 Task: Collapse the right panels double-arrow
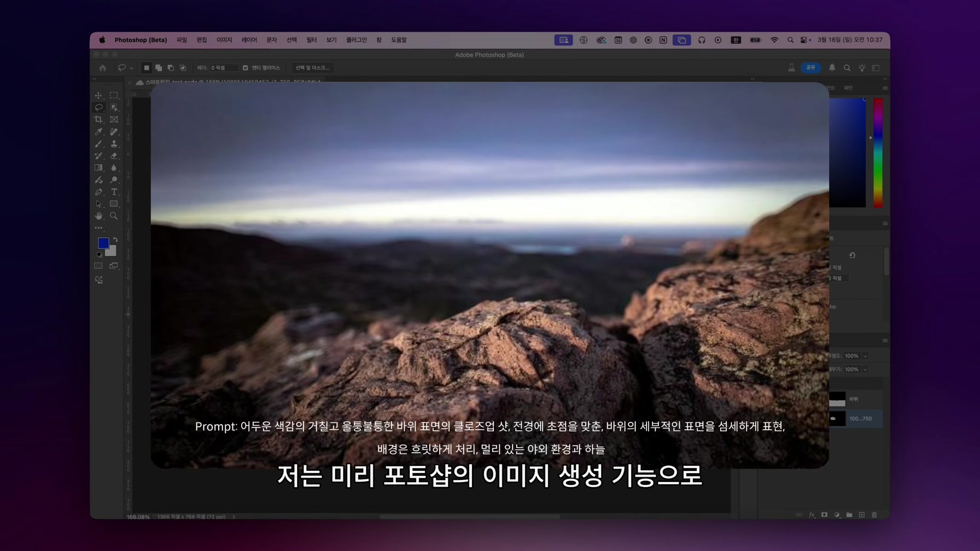pyautogui.click(x=885, y=79)
